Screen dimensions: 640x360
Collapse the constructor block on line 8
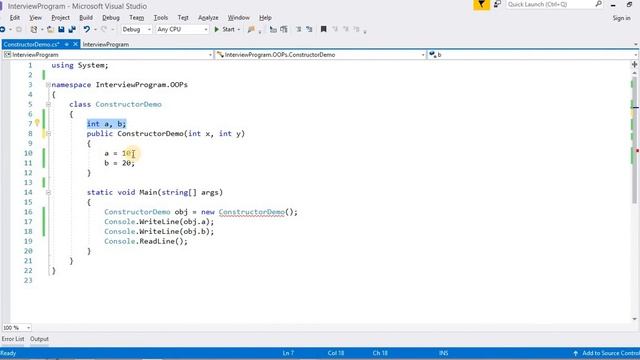click(x=48, y=134)
